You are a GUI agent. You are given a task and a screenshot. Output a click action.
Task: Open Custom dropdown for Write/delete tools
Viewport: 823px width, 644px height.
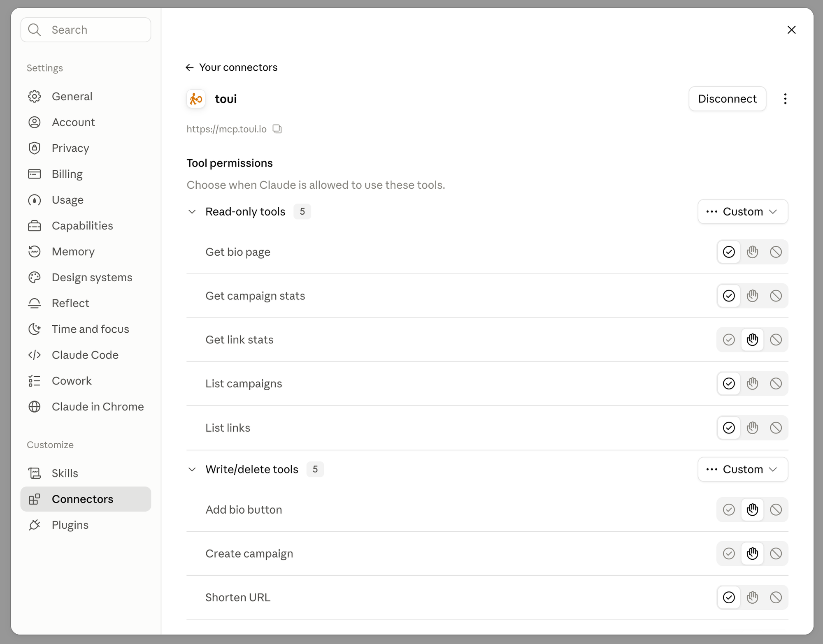coord(743,469)
